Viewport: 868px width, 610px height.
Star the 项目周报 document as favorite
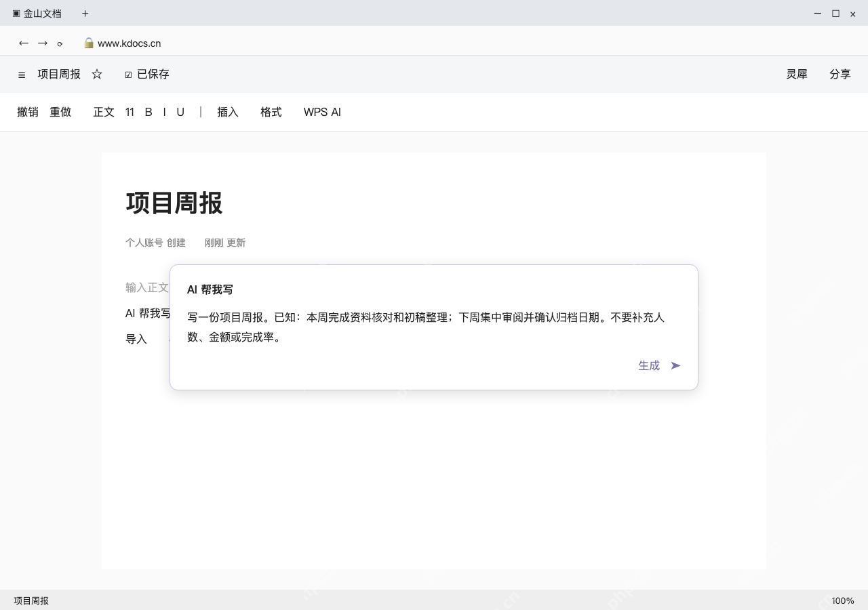point(97,75)
